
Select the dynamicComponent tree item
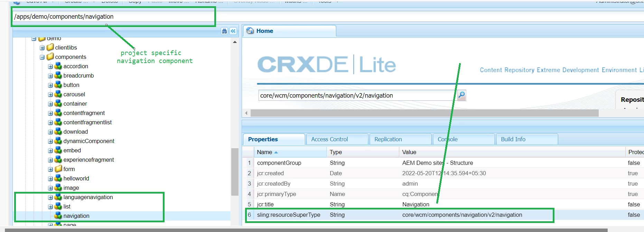[x=89, y=141]
